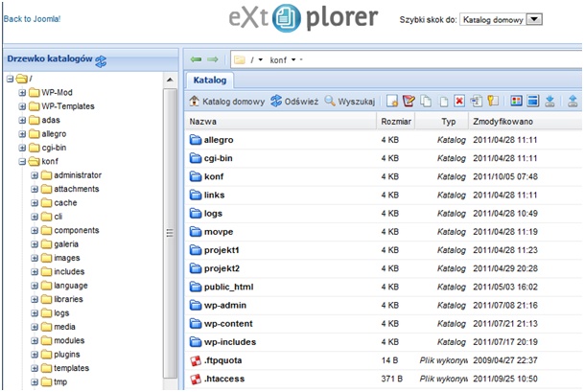The image size is (584, 392).
Task: Click the upload arrow toolbar icon
Action: pos(572,101)
